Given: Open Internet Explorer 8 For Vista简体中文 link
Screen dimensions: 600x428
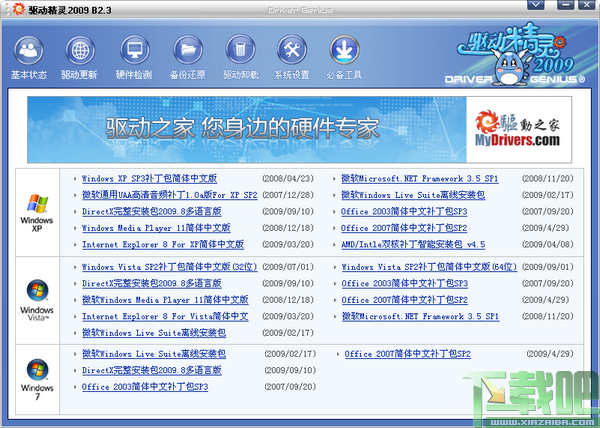Looking at the screenshot, I should click(x=165, y=316).
